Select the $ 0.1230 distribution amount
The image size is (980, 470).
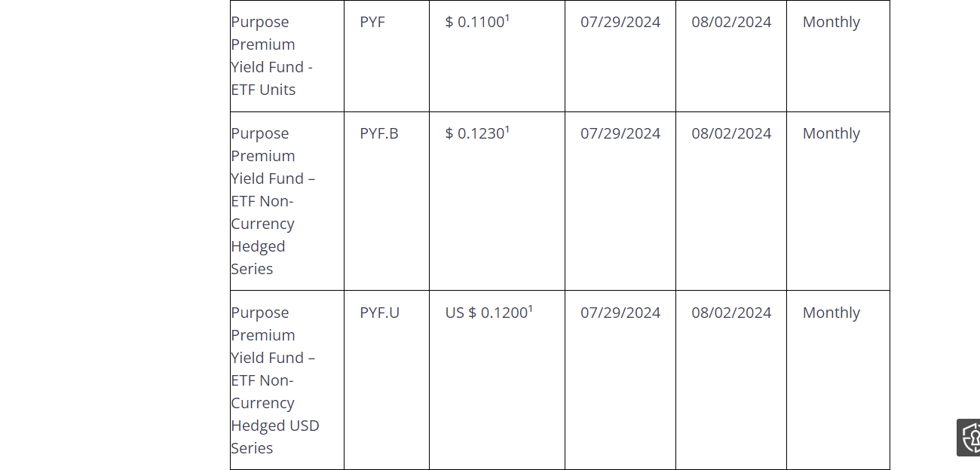coord(475,133)
